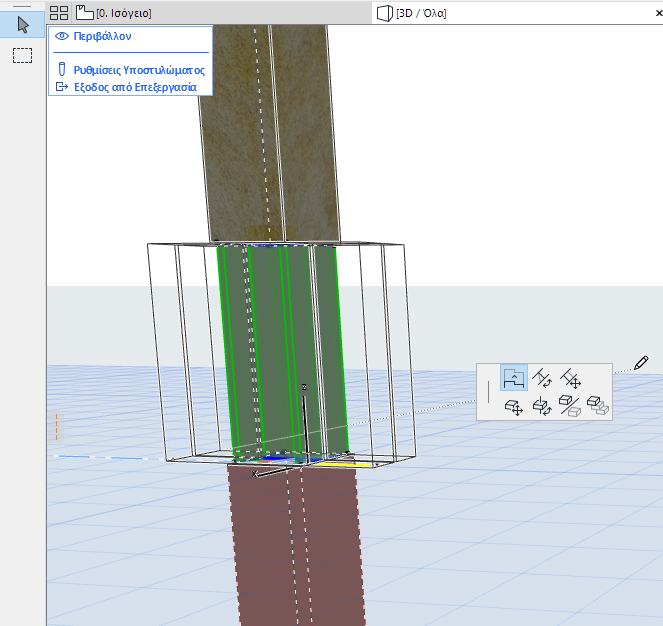
Task: Select the Rotate icon in pet palette
Action: tap(543, 406)
